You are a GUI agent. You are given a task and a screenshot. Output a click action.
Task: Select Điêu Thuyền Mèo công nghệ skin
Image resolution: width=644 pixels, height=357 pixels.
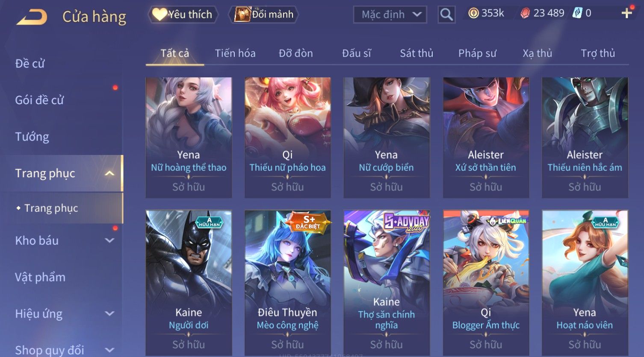(287, 283)
